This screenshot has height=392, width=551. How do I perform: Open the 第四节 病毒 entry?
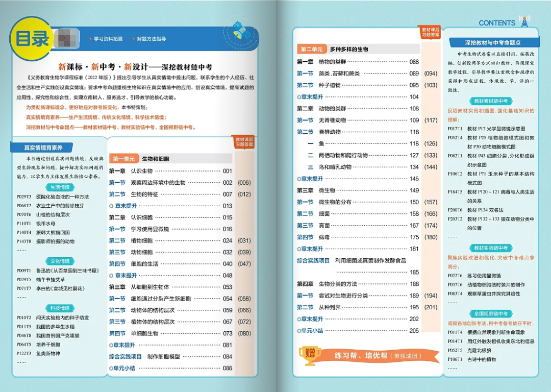click(358, 237)
